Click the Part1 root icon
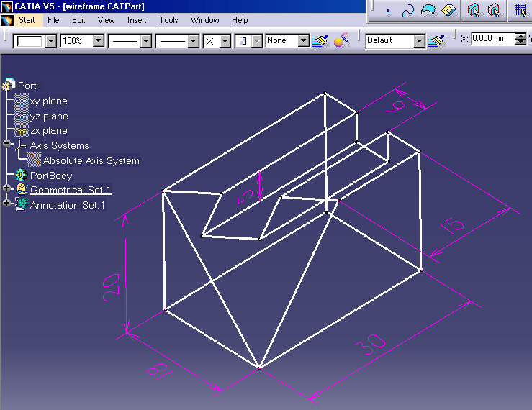This screenshot has height=410, width=532. (9, 85)
